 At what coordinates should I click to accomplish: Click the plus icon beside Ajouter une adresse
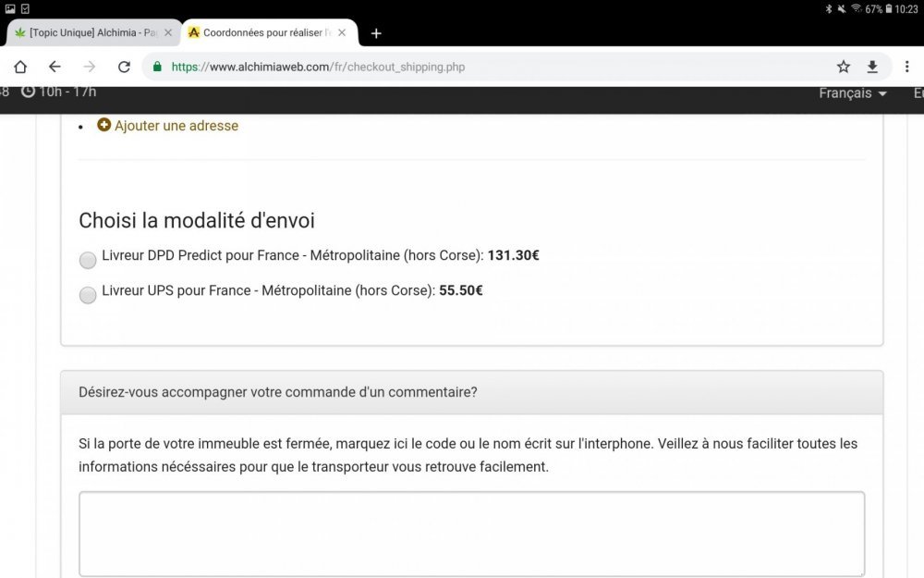103,125
